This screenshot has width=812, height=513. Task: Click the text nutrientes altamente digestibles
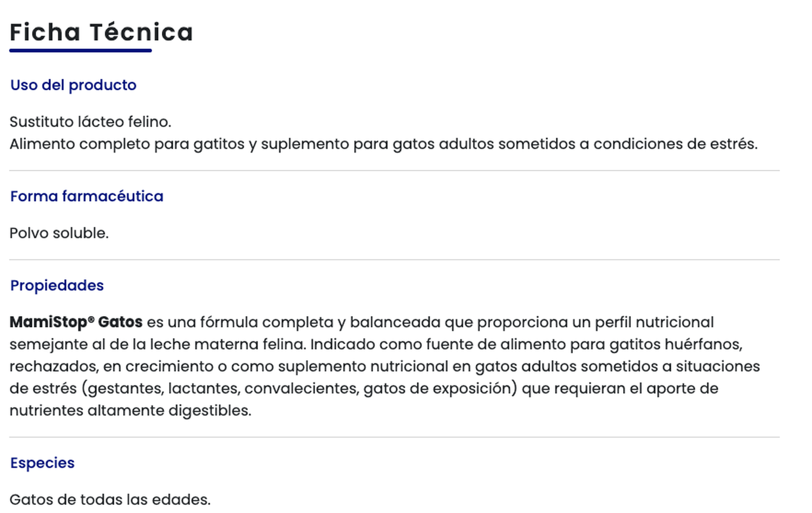click(130, 411)
